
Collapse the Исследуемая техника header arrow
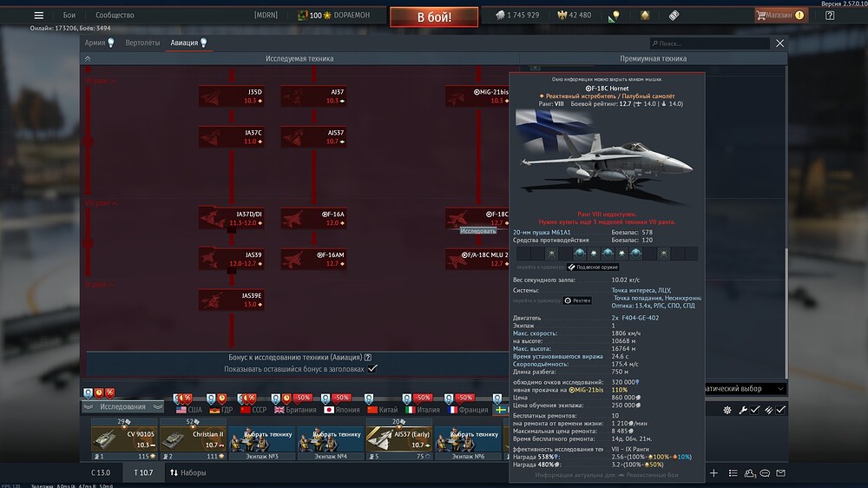(x=88, y=58)
